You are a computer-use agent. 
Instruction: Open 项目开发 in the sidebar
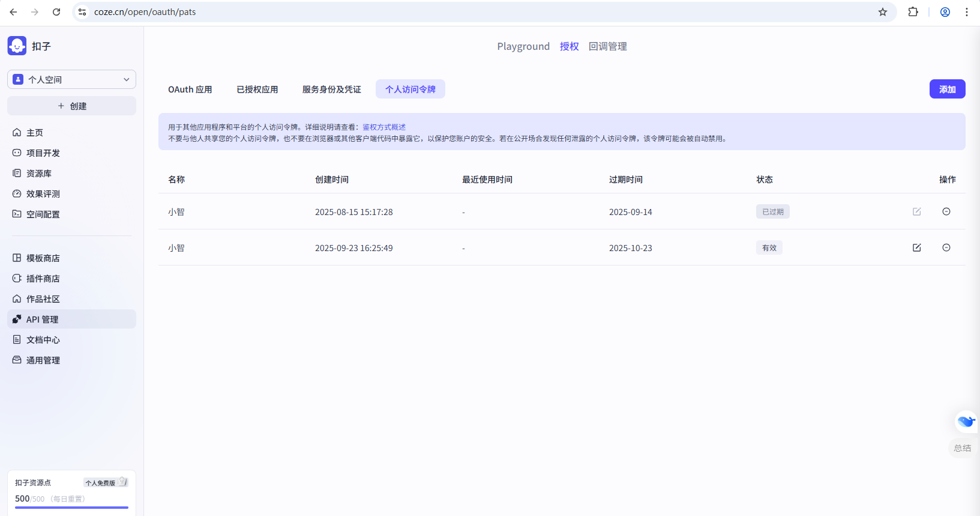tap(71, 153)
